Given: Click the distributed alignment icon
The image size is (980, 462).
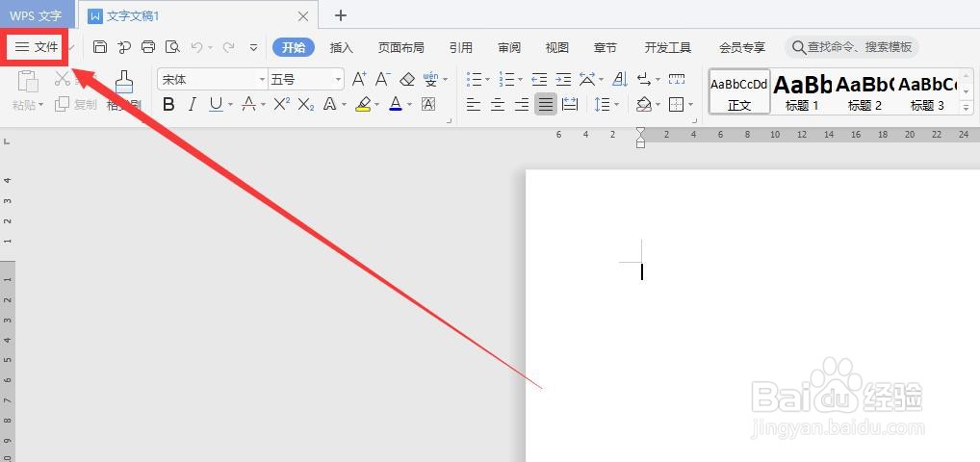Looking at the screenshot, I should [570, 104].
